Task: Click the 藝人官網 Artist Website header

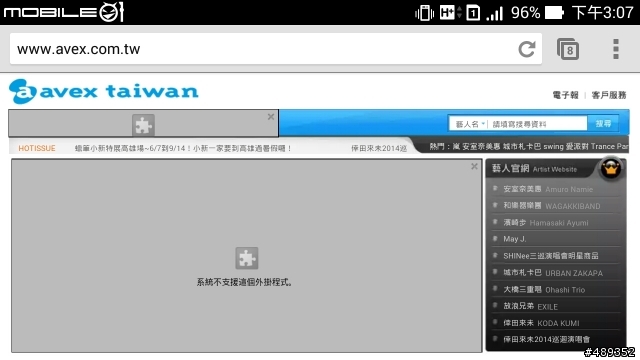Action: pos(534,169)
